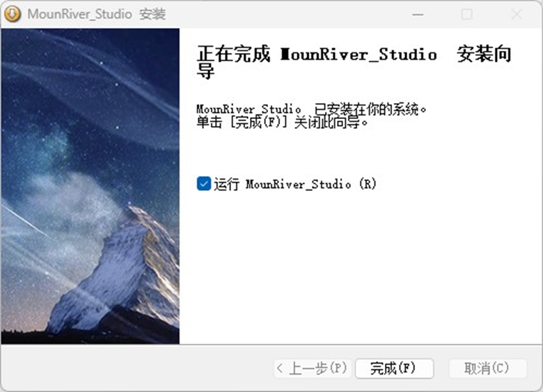Minimize the installer window

pos(418,15)
